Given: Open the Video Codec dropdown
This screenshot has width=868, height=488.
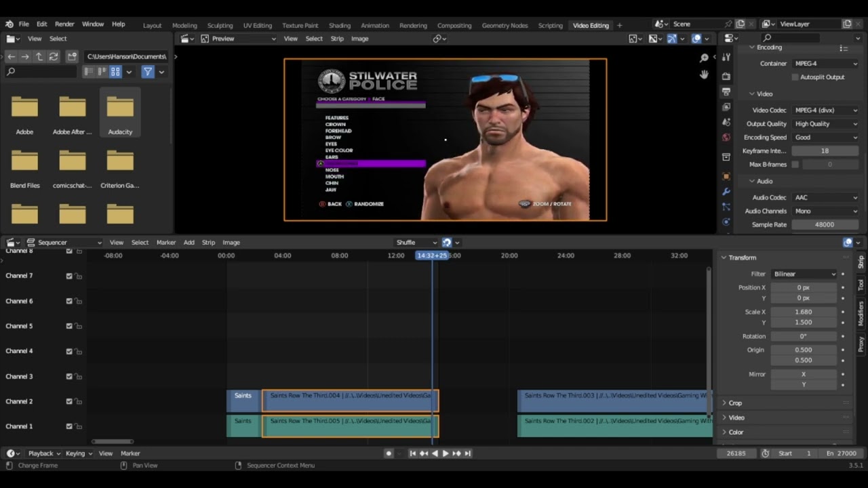Looking at the screenshot, I should click(825, 110).
